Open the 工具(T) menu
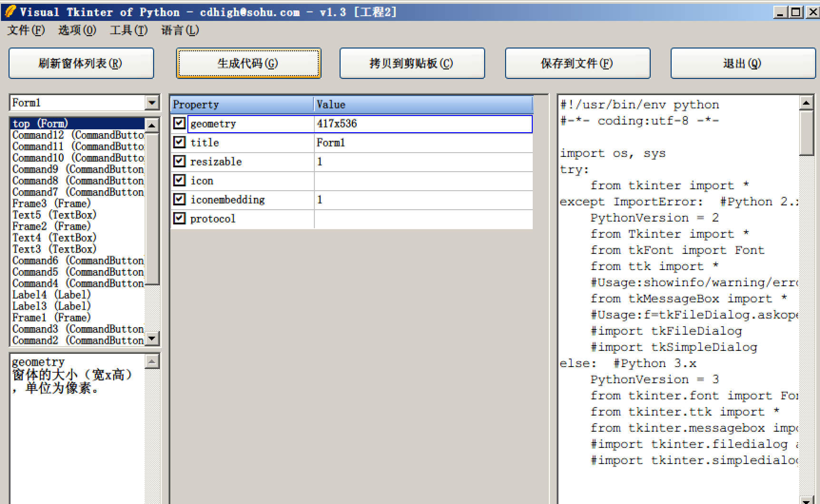This screenshot has width=820, height=504. coord(128,30)
